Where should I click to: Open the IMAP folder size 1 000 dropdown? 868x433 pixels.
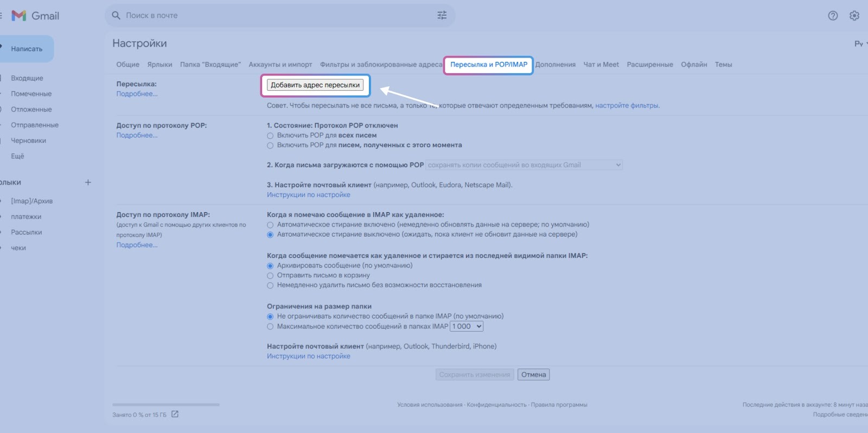pos(466,327)
